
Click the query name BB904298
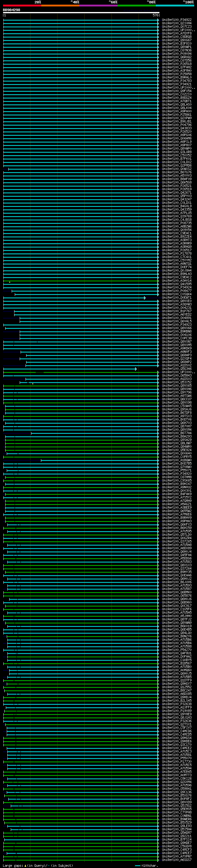[x=11, y=10]
